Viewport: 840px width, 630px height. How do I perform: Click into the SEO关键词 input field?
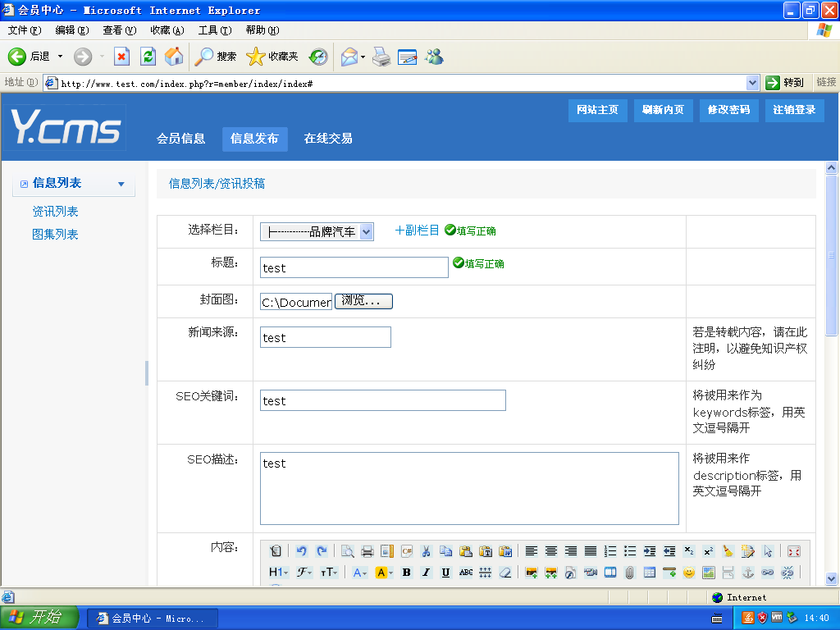[383, 400]
